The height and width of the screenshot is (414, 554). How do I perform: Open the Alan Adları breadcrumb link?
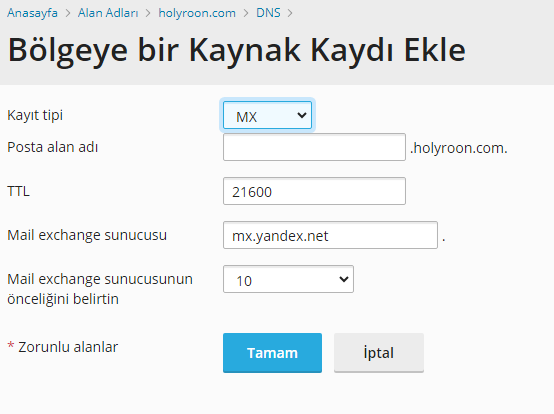coord(108,13)
